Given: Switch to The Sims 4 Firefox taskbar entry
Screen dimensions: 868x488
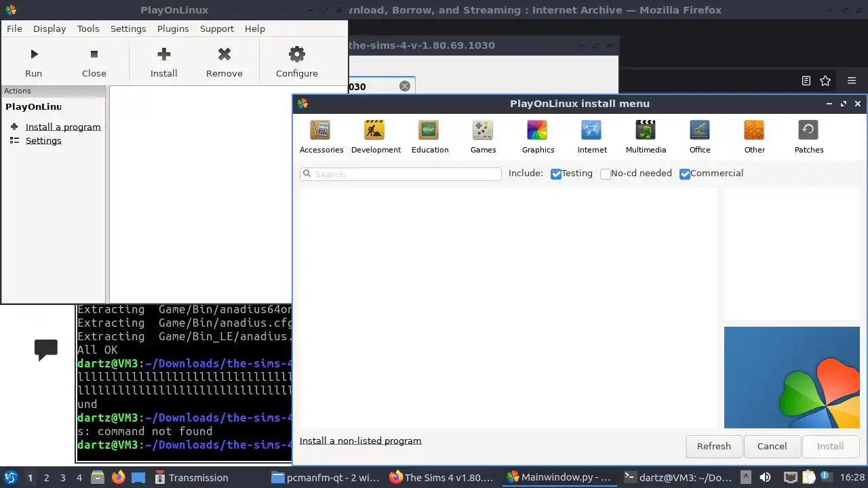Looking at the screenshot, I should 442,478.
